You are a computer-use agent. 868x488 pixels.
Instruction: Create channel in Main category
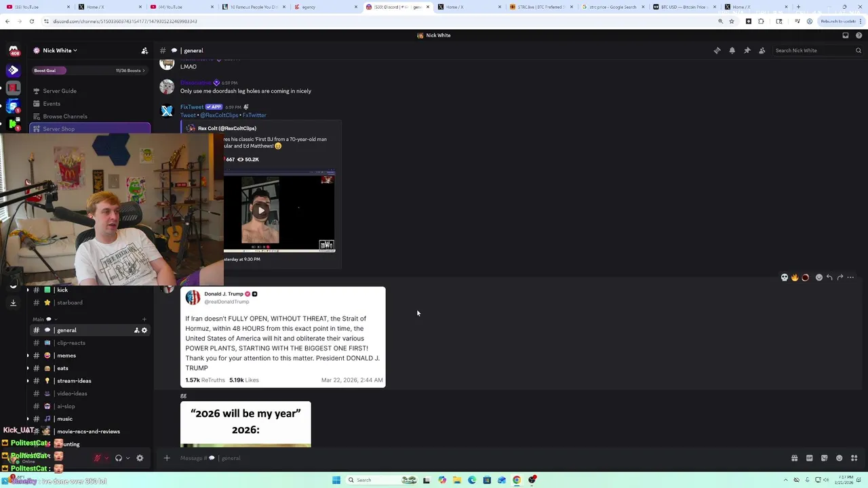(144, 319)
